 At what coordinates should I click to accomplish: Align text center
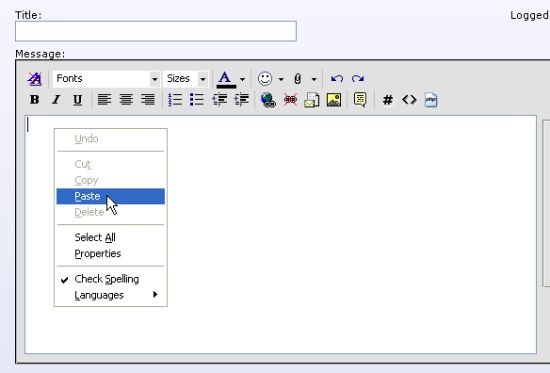pyautogui.click(x=126, y=100)
